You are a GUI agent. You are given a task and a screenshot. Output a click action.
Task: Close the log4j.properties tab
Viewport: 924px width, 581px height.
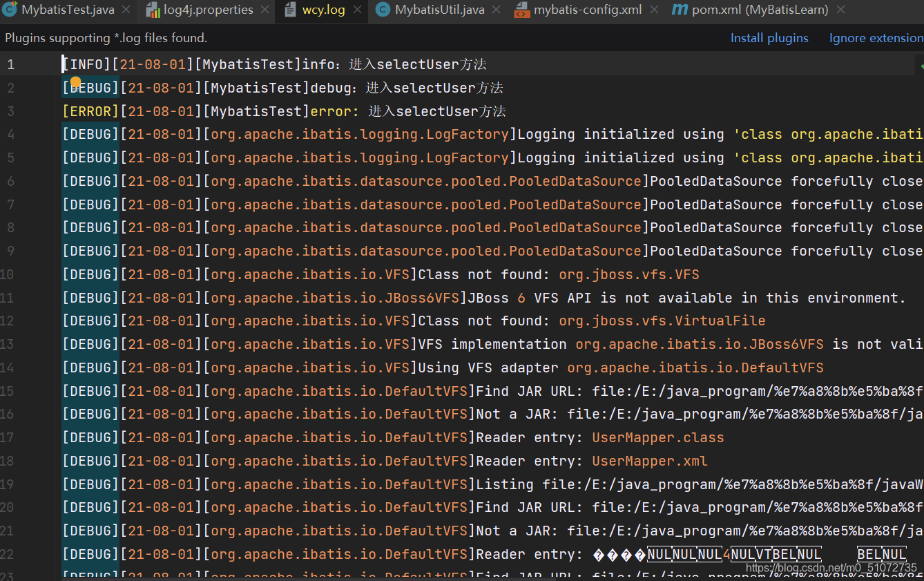pyautogui.click(x=264, y=10)
